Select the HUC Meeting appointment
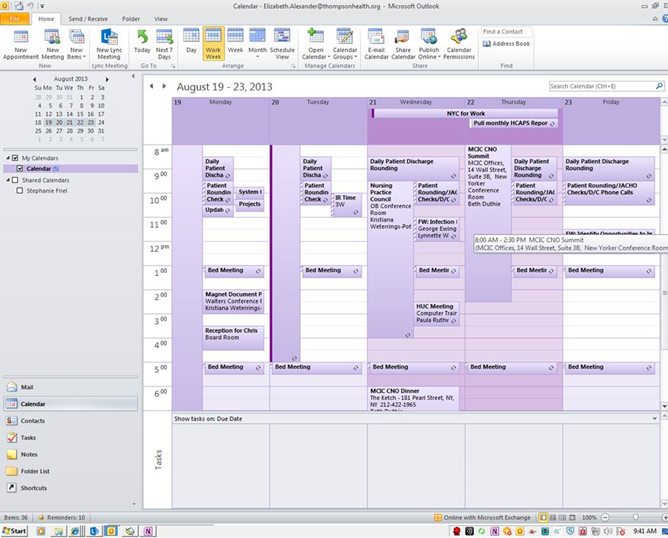668x538 pixels. (437, 314)
